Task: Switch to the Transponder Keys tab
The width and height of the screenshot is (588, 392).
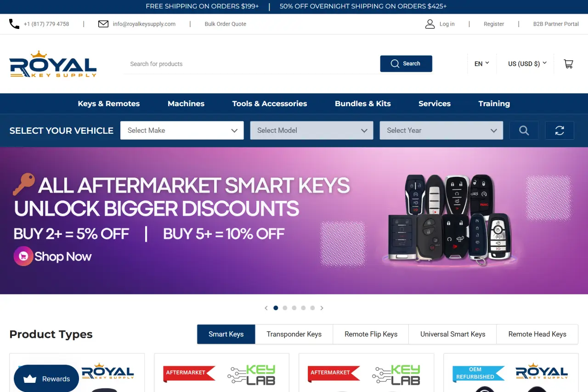Action: pos(294,334)
